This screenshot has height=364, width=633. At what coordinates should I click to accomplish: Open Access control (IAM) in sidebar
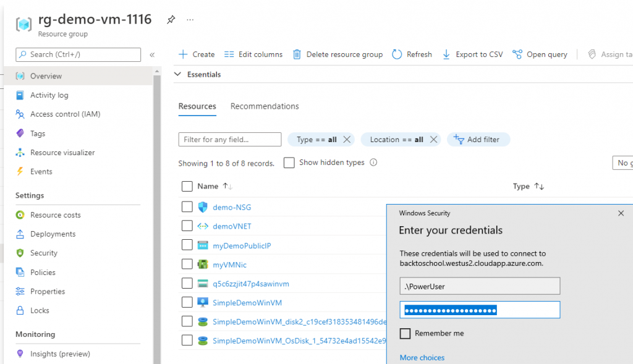[65, 114]
